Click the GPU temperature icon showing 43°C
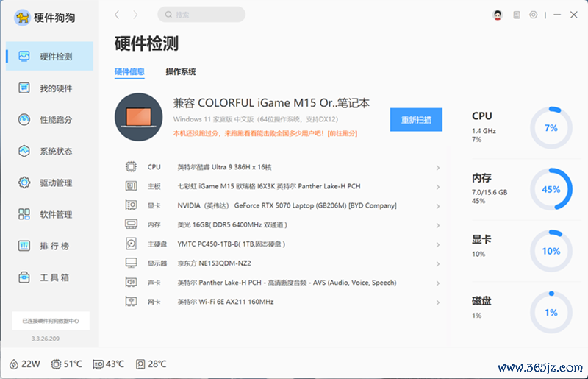The height and width of the screenshot is (379, 588). [x=98, y=364]
